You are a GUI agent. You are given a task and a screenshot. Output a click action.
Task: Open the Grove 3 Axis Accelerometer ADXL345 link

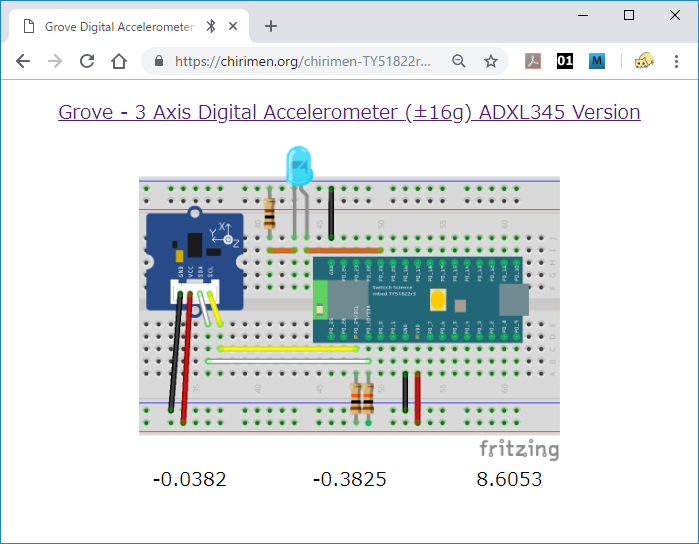349,112
